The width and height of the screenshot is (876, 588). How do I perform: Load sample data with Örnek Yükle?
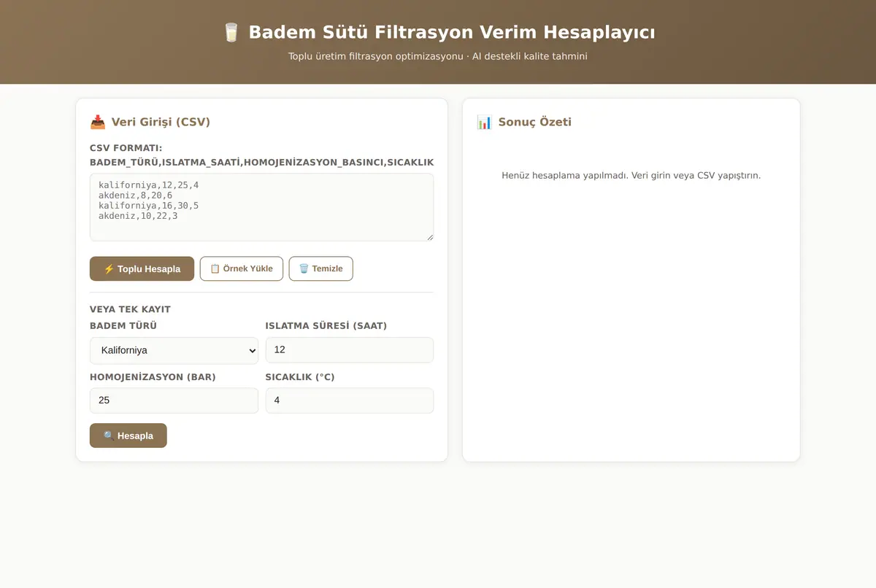[242, 268]
